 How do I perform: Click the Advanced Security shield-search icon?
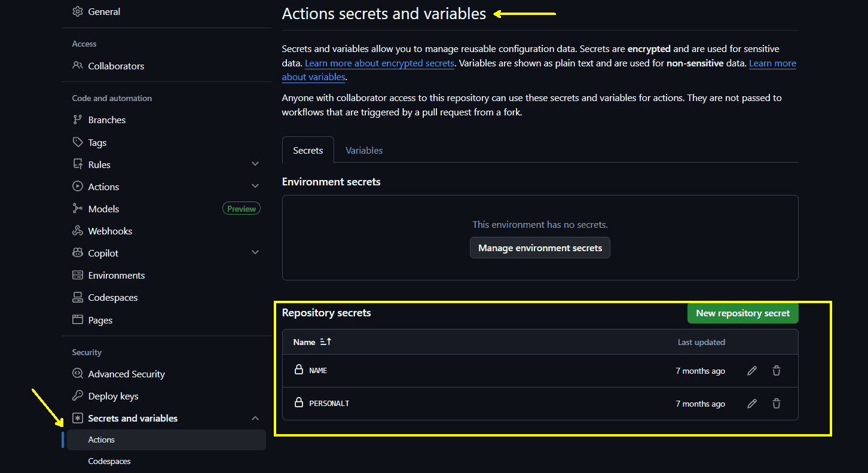point(77,374)
